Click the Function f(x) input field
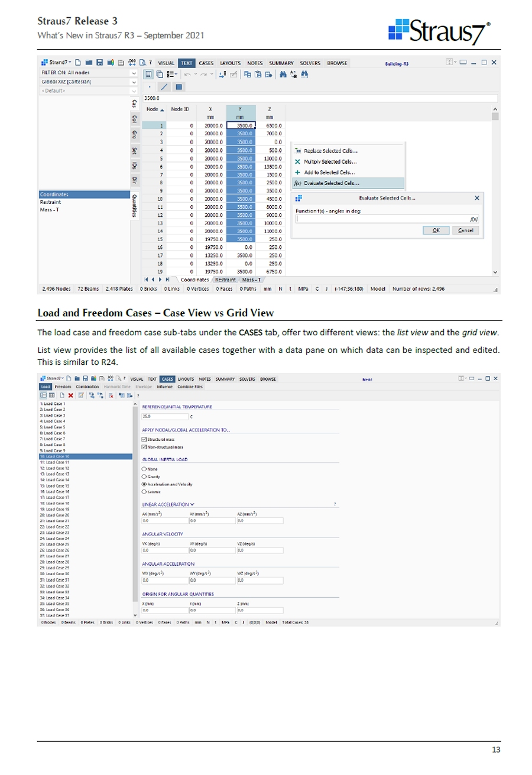Viewport: 532px width, 775px height. (383, 218)
